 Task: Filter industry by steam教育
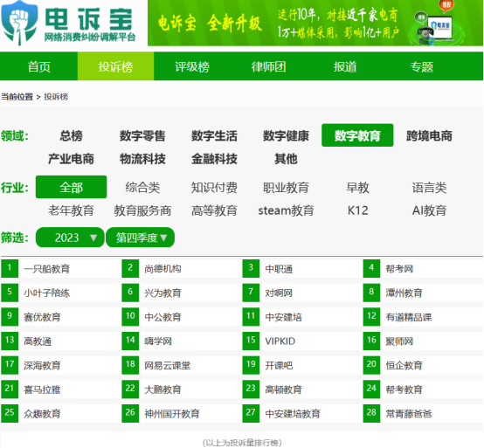(286, 210)
